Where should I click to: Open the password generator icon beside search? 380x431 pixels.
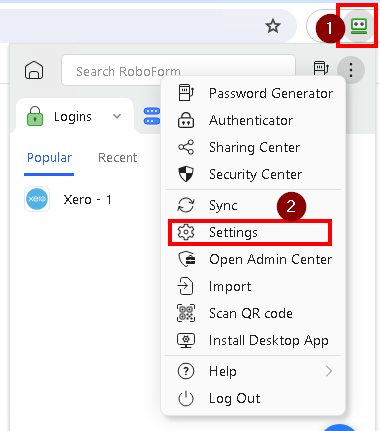(321, 68)
